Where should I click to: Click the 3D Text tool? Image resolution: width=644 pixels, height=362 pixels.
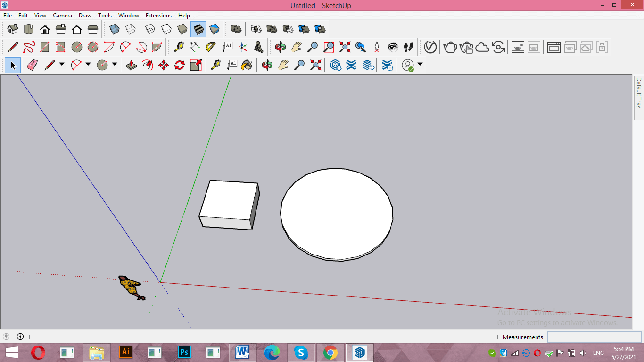pyautogui.click(x=259, y=47)
